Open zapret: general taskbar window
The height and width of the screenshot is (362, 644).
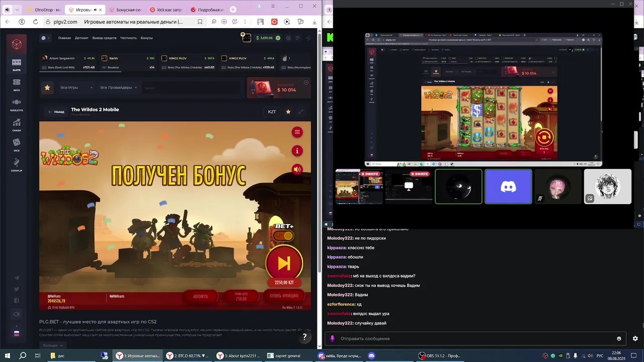tap(289, 355)
